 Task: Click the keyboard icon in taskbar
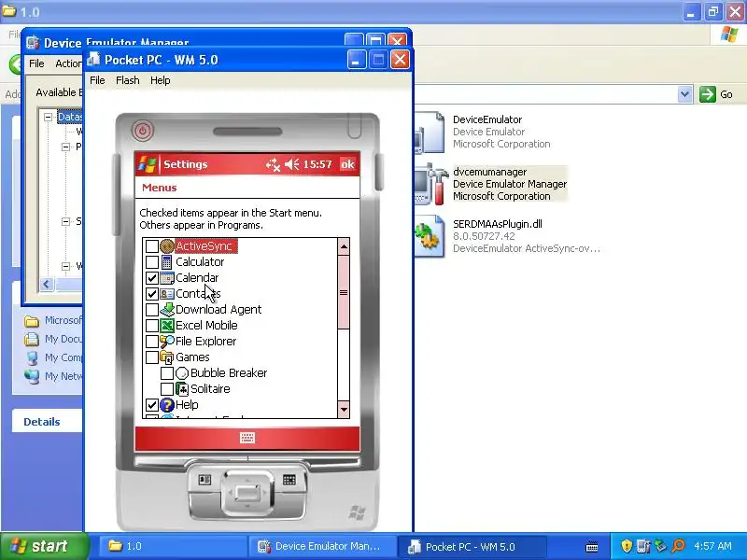pyautogui.click(x=592, y=546)
